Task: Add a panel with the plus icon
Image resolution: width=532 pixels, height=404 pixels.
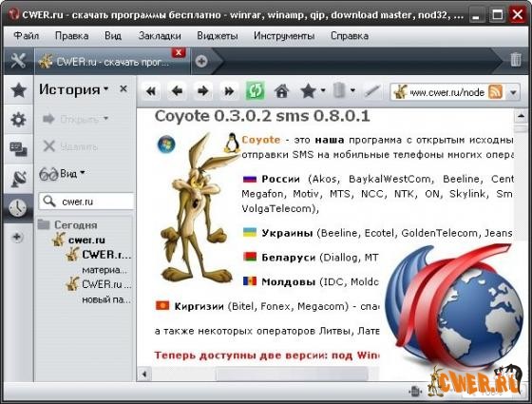Action: 17,237
